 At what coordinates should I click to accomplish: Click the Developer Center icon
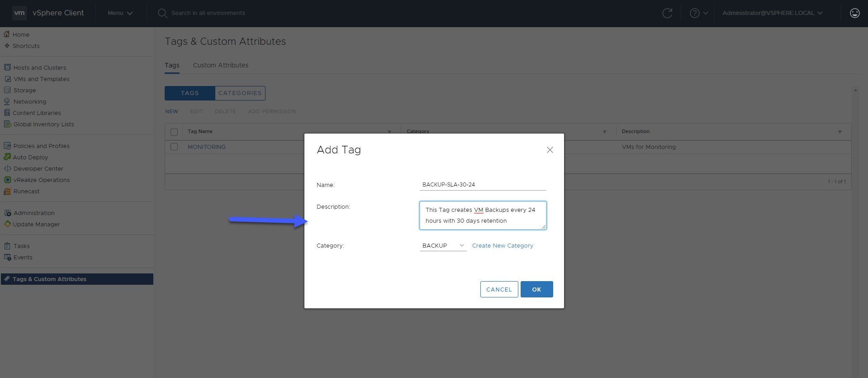click(7, 168)
